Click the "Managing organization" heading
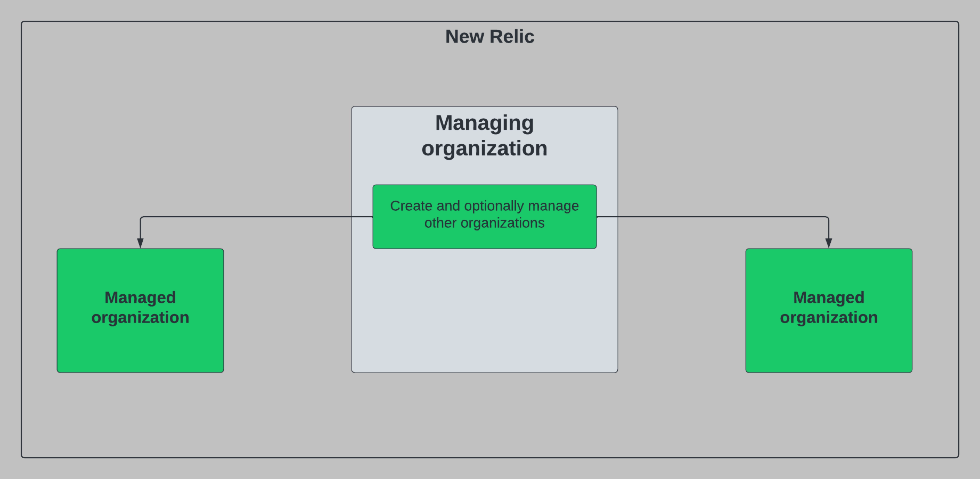The width and height of the screenshot is (980, 479). [484, 135]
